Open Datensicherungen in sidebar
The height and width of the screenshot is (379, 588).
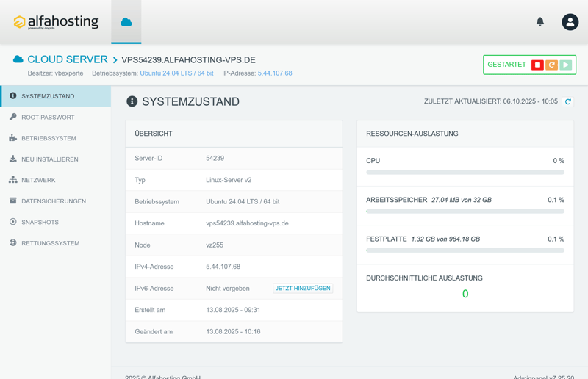(x=53, y=201)
